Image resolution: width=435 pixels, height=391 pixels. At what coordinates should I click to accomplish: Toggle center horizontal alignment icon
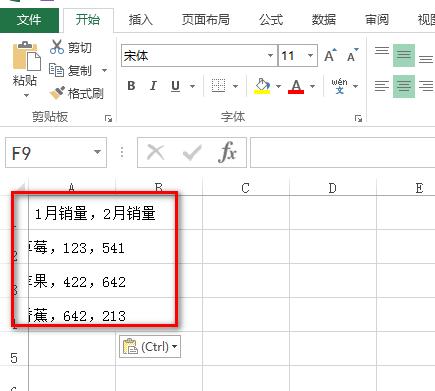tap(404, 86)
